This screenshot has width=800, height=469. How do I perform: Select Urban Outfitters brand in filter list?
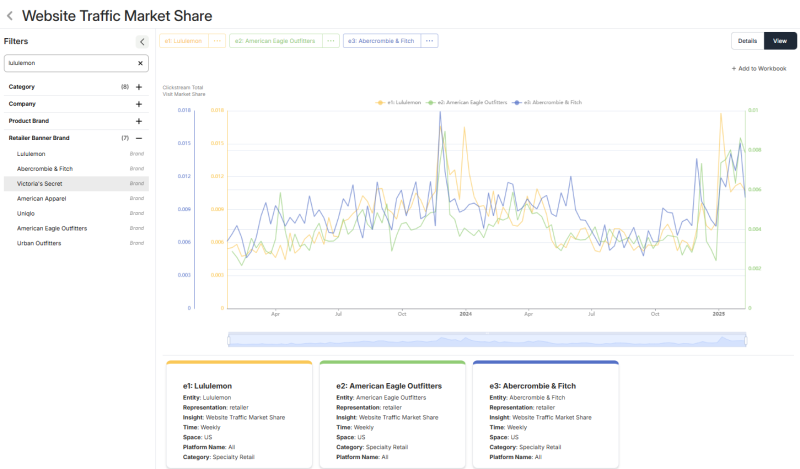(x=39, y=243)
